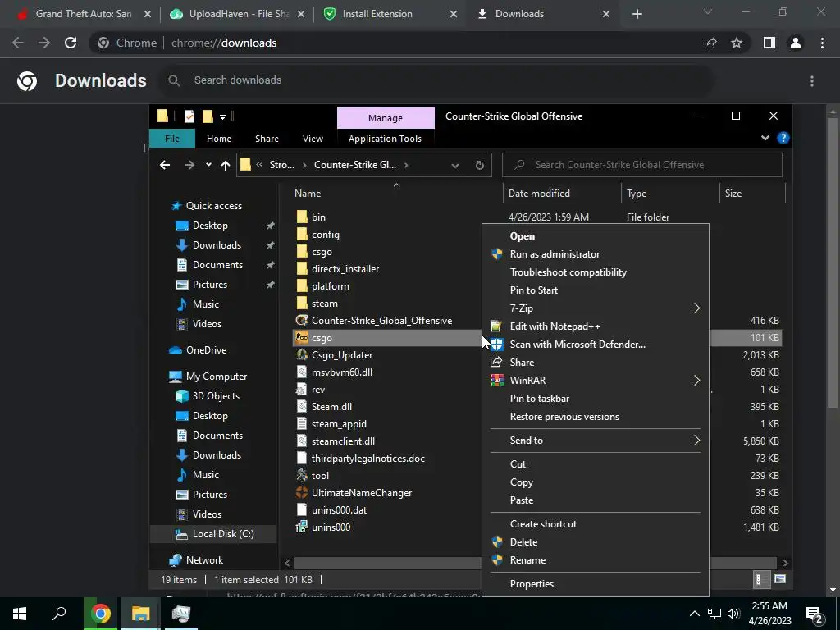Screen dimensions: 840x630
Task: Select Run as administrator in the context menu
Action: (x=555, y=254)
